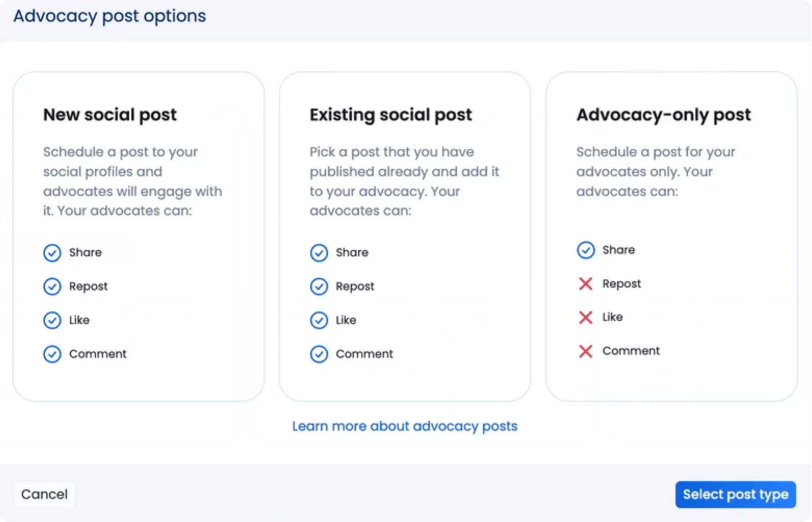The height and width of the screenshot is (522, 812).
Task: Click Comment checkmark icon in Existing social post
Action: pyautogui.click(x=319, y=354)
